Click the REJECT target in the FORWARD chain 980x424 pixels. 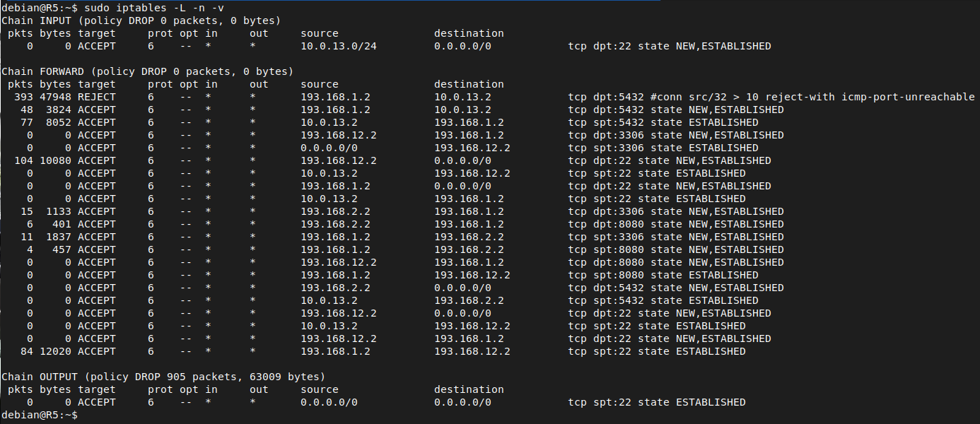point(97,97)
